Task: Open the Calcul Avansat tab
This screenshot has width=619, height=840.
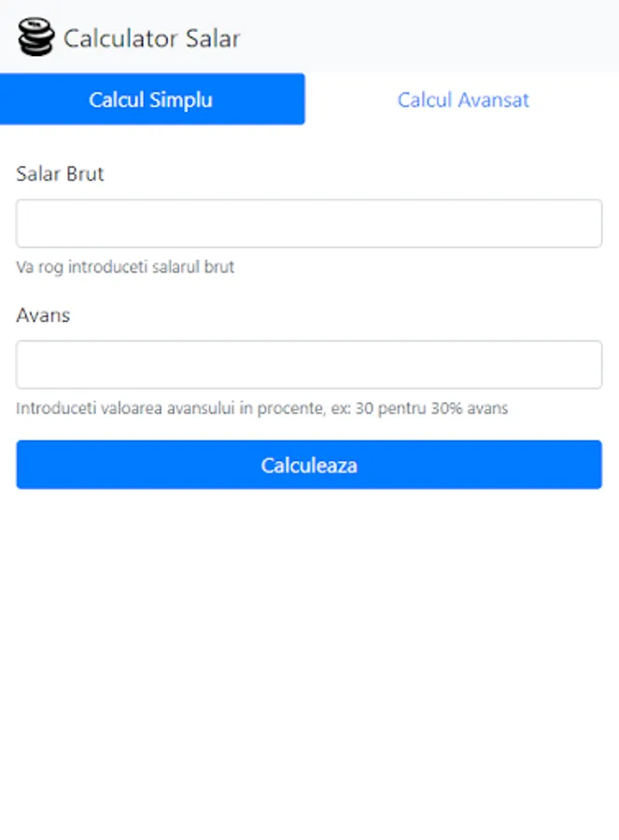Action: 463,100
